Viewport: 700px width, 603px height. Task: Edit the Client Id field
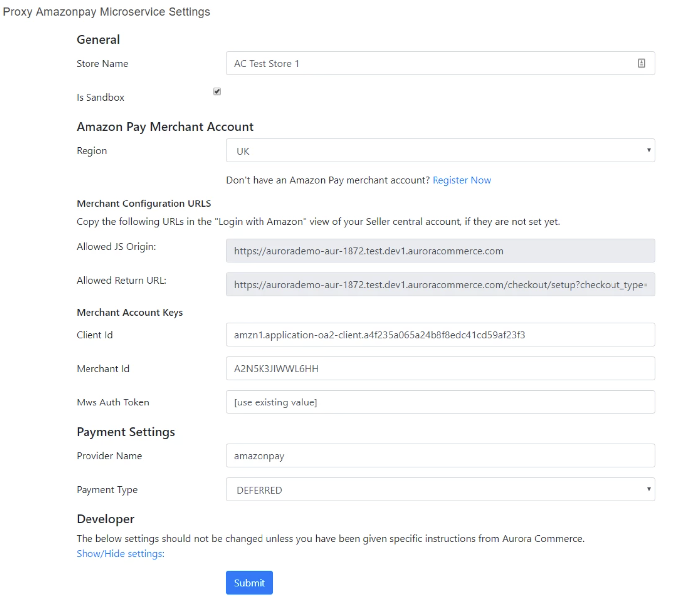pos(440,335)
